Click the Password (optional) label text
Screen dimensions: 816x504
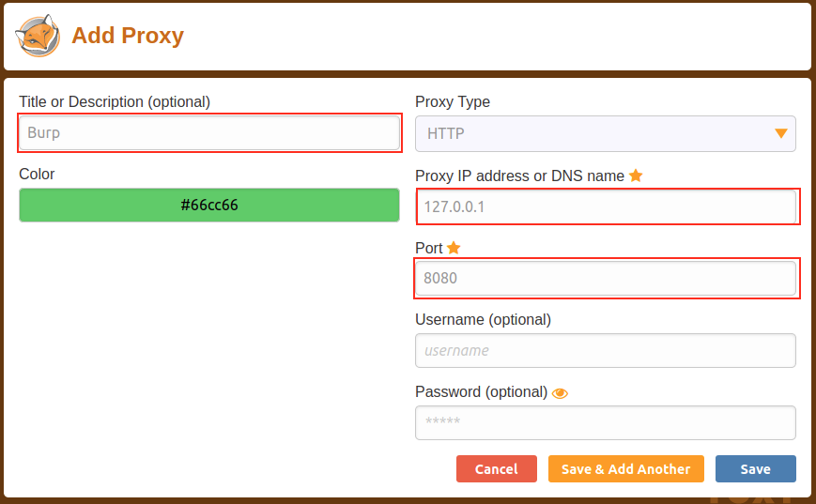481,391
